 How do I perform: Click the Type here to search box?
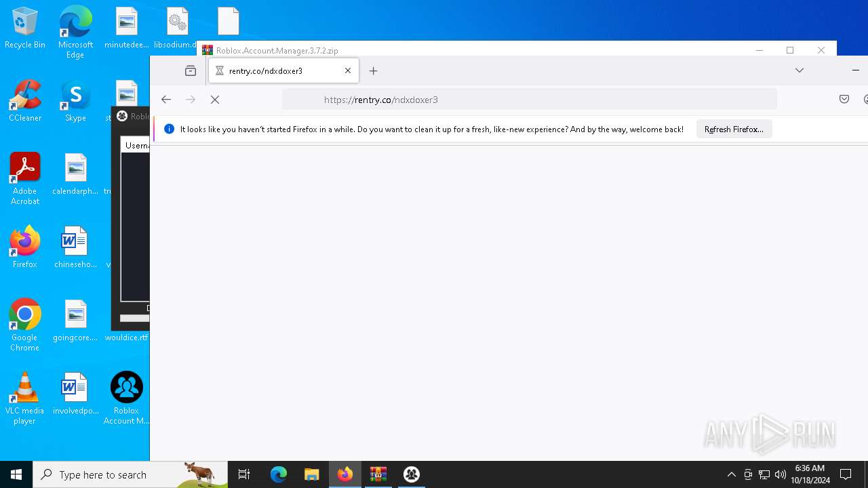[130, 474]
